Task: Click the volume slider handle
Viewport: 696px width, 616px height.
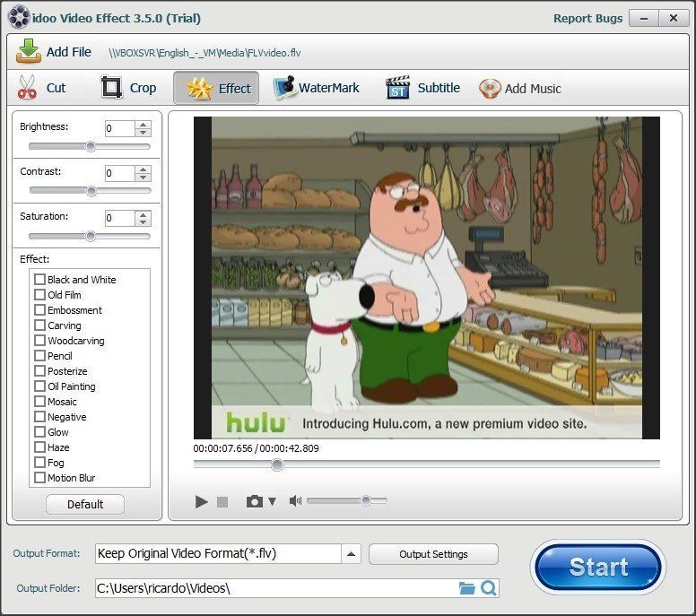Action: (366, 501)
